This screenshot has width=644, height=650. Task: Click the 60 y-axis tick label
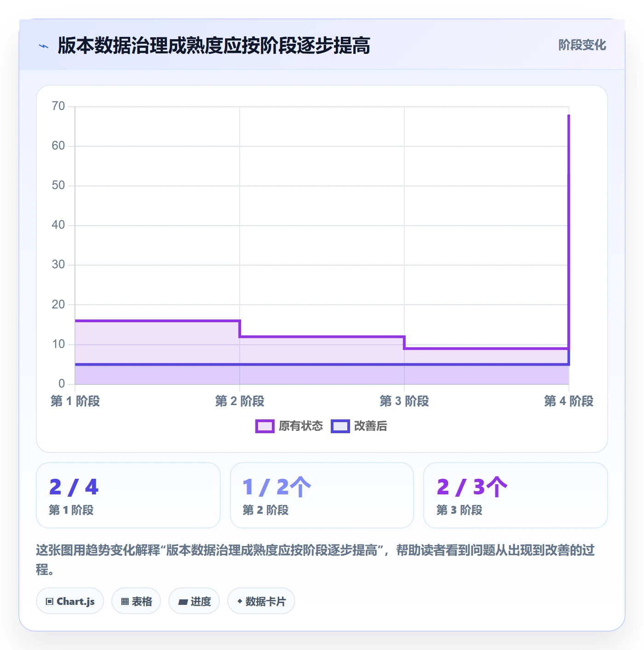coord(58,146)
